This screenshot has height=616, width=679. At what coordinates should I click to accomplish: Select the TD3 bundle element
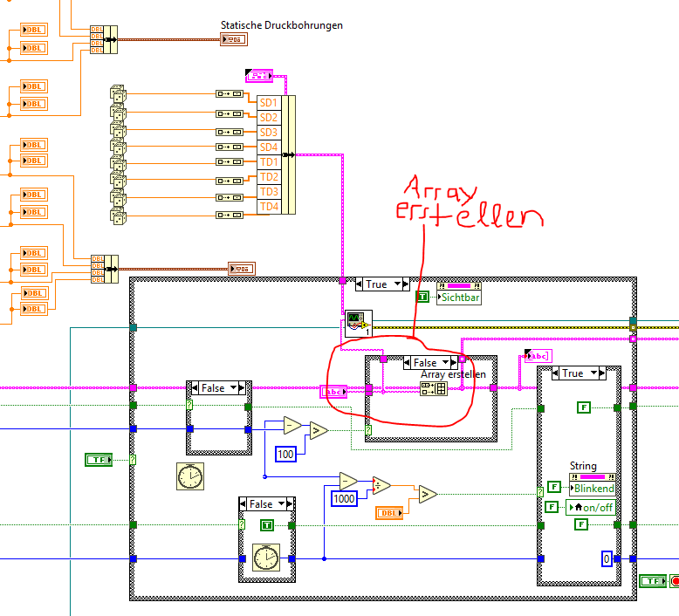pos(269,191)
